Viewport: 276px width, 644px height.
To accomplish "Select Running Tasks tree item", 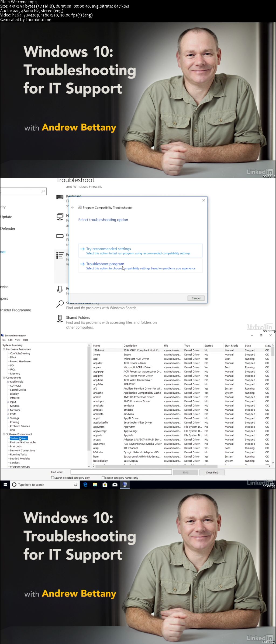I will point(18,454).
